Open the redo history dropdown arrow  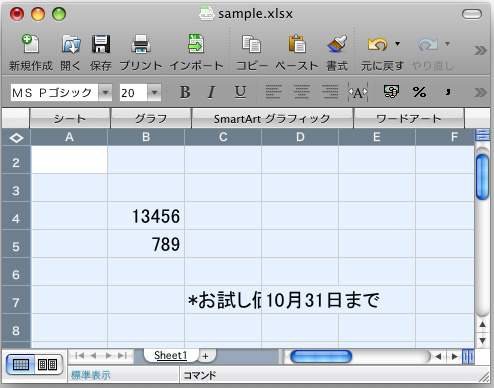pos(447,44)
